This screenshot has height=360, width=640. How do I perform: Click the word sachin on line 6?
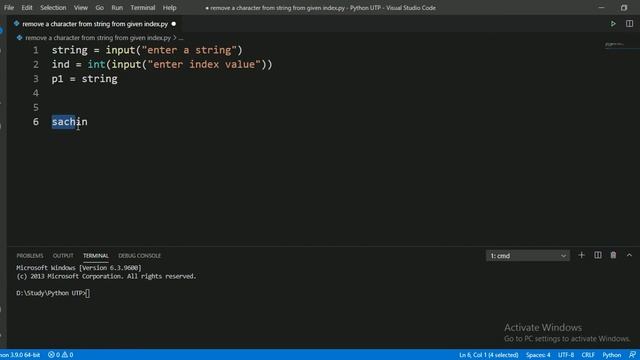coord(69,122)
